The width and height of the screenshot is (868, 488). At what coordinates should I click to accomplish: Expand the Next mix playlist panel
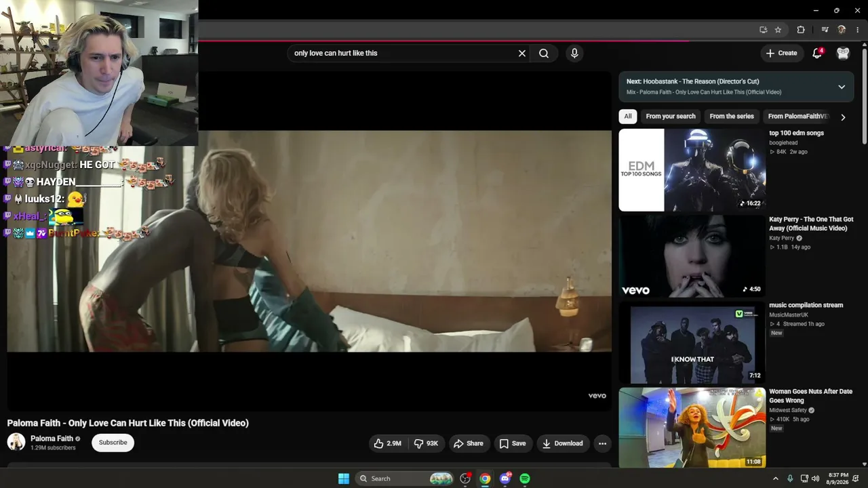point(842,87)
